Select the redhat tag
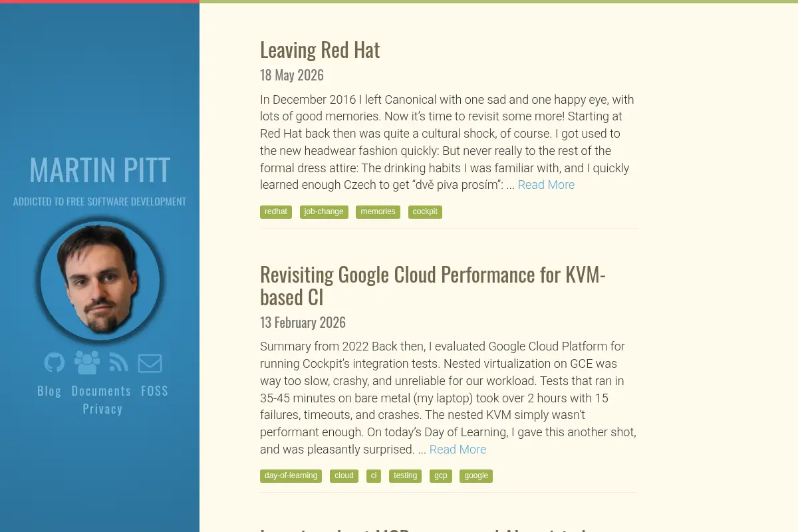The image size is (798, 532). coord(276,212)
